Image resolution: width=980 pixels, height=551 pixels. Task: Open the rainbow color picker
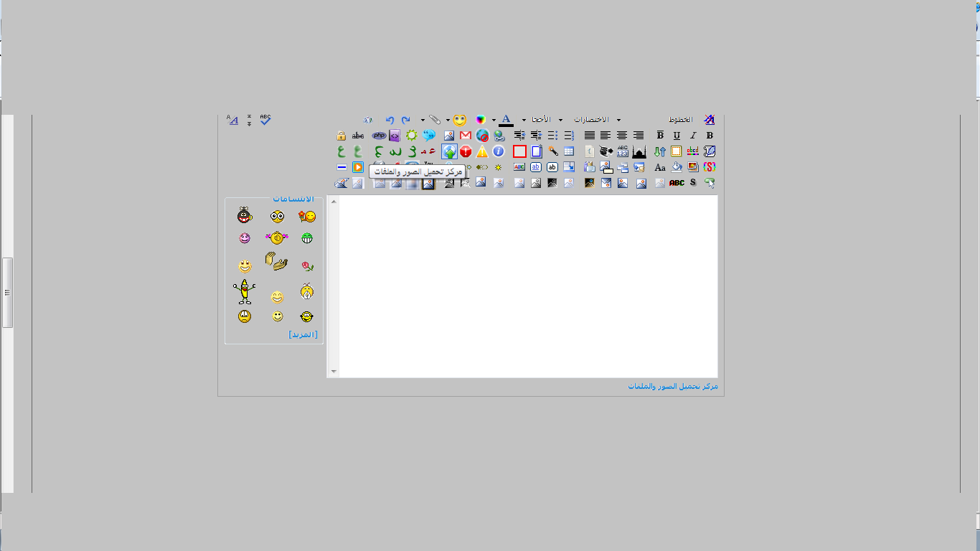click(481, 120)
